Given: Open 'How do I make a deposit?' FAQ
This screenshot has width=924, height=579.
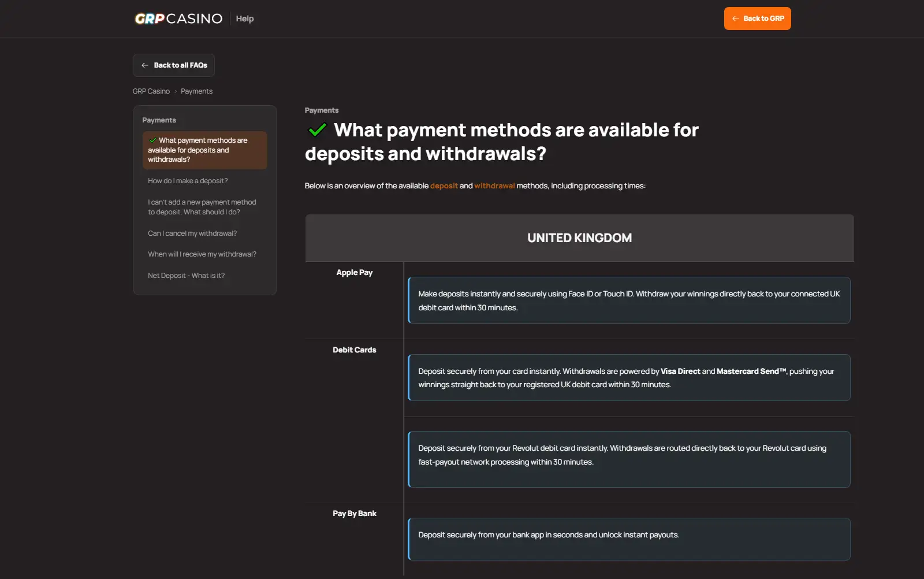Looking at the screenshot, I should [188, 181].
